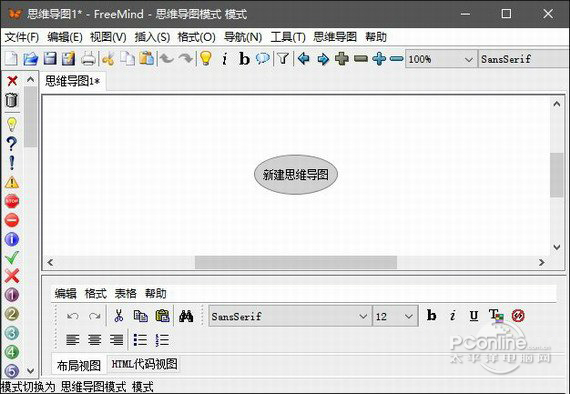Click the map's vertical scrollbar thumb
The height and width of the screenshot is (394, 570).
556,175
